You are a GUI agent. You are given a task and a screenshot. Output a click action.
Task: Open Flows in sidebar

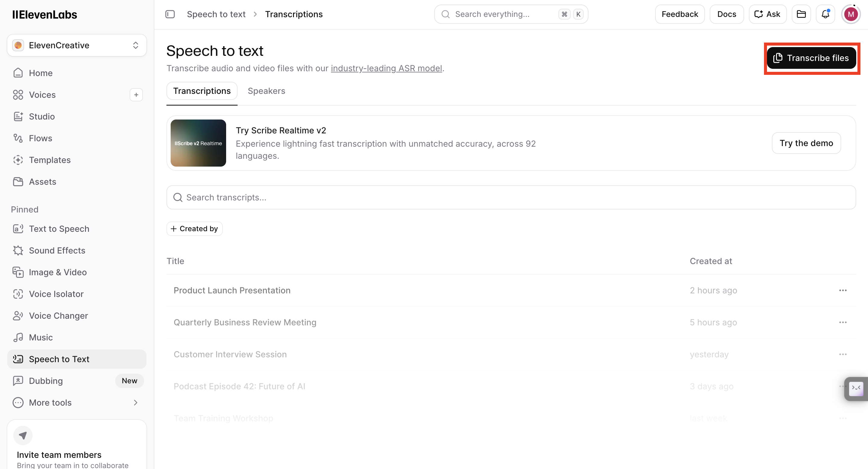click(x=77, y=138)
